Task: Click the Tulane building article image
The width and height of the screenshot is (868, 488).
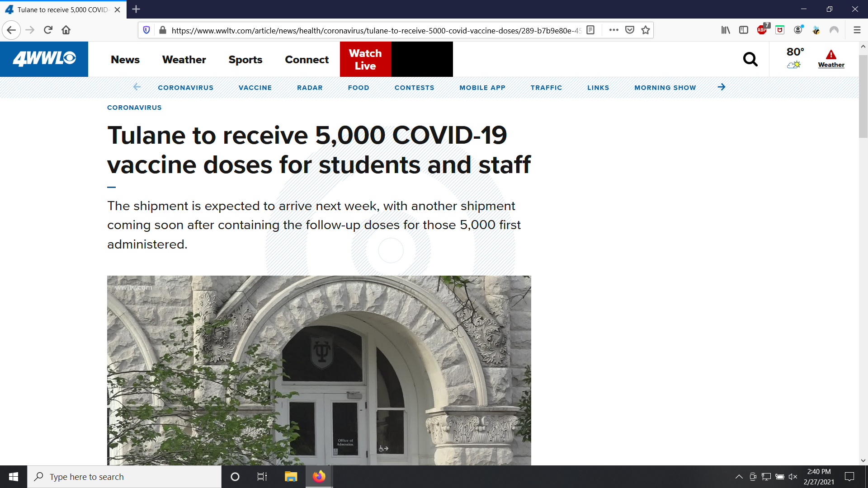Action: pyautogui.click(x=319, y=371)
